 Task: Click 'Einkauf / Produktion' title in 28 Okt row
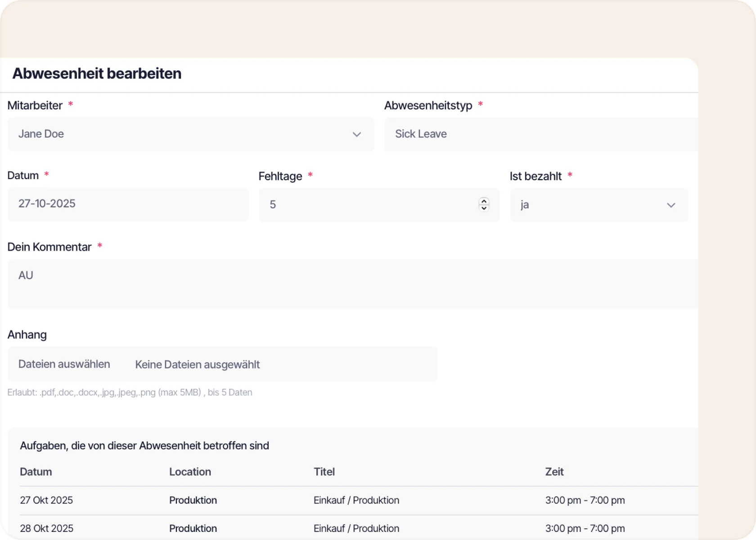pyautogui.click(x=356, y=528)
